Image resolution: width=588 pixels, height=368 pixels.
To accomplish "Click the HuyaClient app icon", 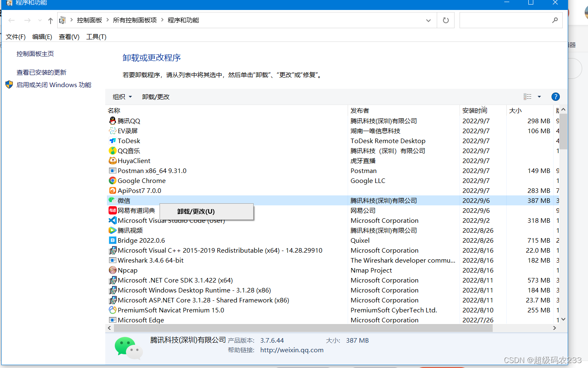I will click(x=112, y=161).
